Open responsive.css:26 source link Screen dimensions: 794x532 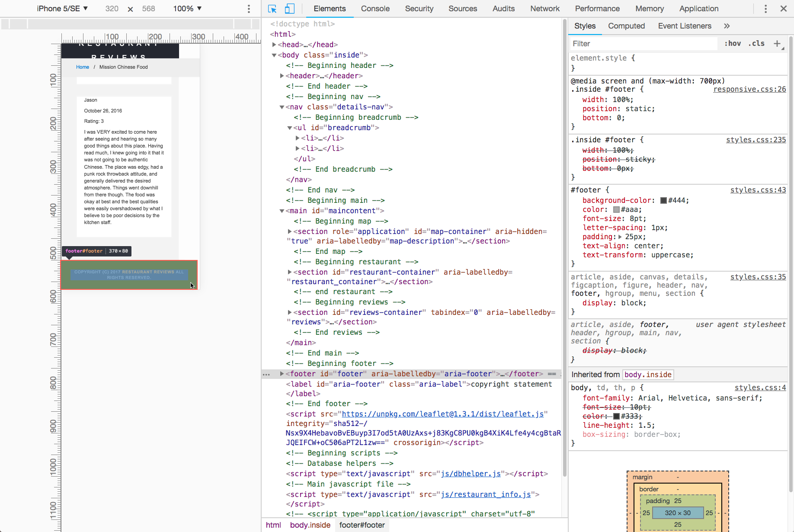[749, 89]
